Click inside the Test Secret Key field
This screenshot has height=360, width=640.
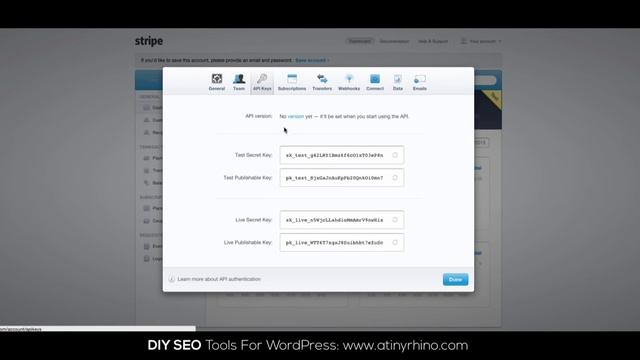342,155
